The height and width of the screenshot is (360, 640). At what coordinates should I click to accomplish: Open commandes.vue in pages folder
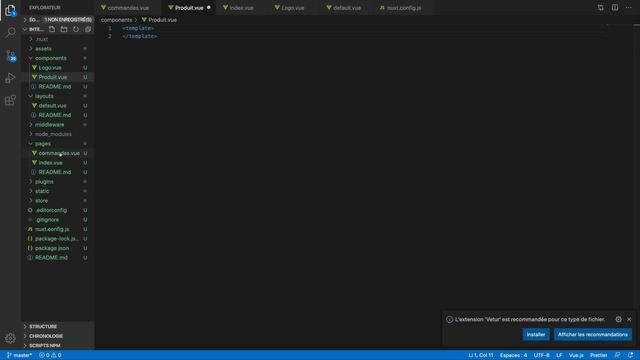click(59, 153)
